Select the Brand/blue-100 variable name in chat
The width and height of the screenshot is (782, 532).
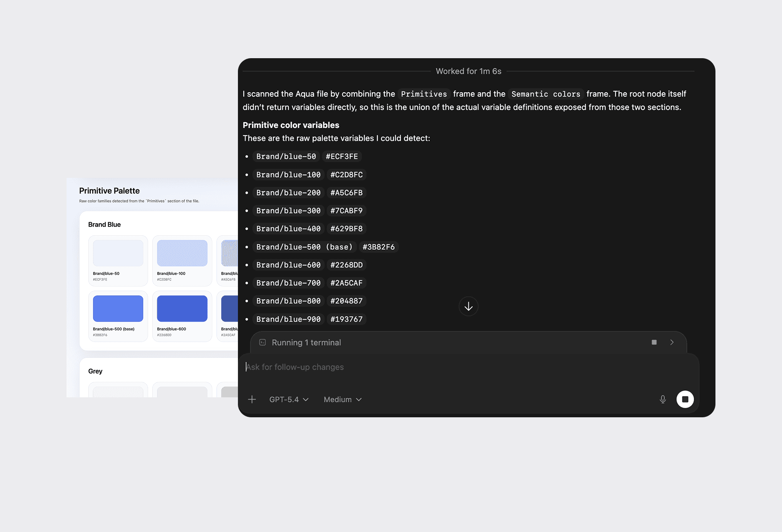pos(288,175)
